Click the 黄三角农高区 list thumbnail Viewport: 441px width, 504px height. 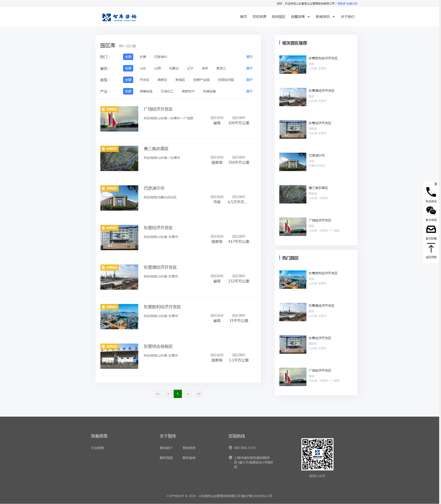point(119,158)
